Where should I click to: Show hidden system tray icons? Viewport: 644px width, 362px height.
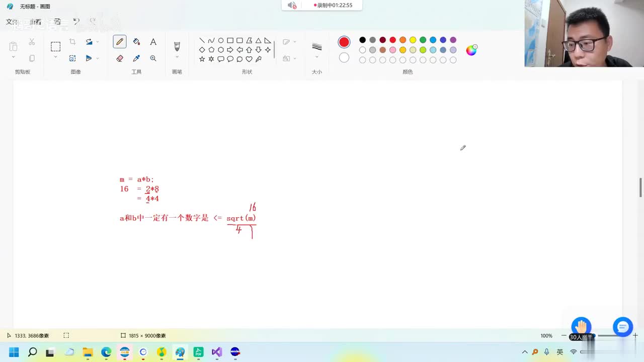pos(525,352)
